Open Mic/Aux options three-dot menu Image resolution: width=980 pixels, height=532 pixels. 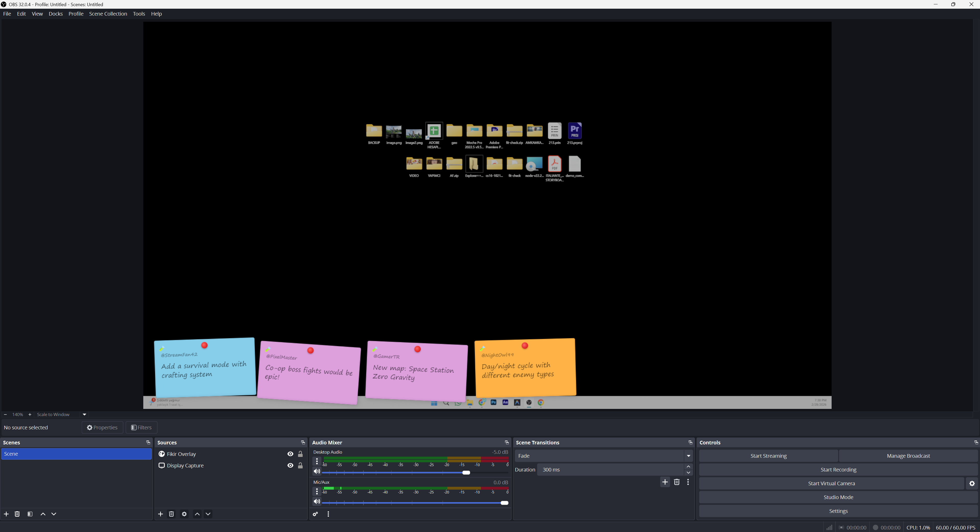317,492
